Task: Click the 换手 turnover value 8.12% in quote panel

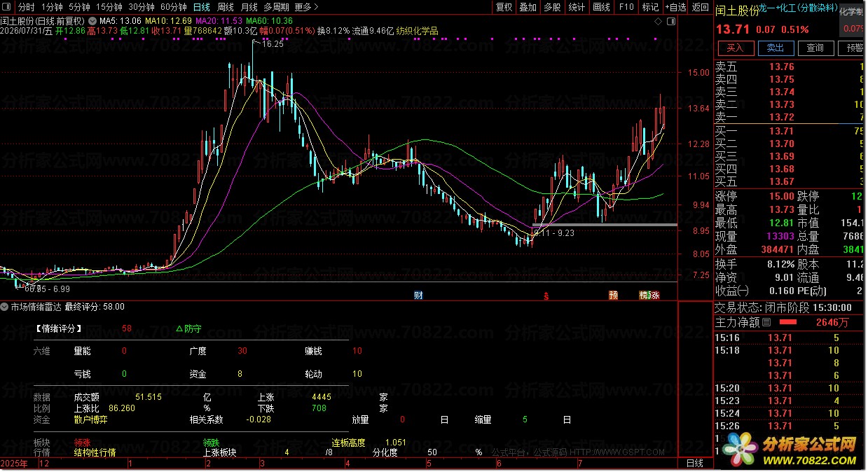Action: tap(780, 264)
